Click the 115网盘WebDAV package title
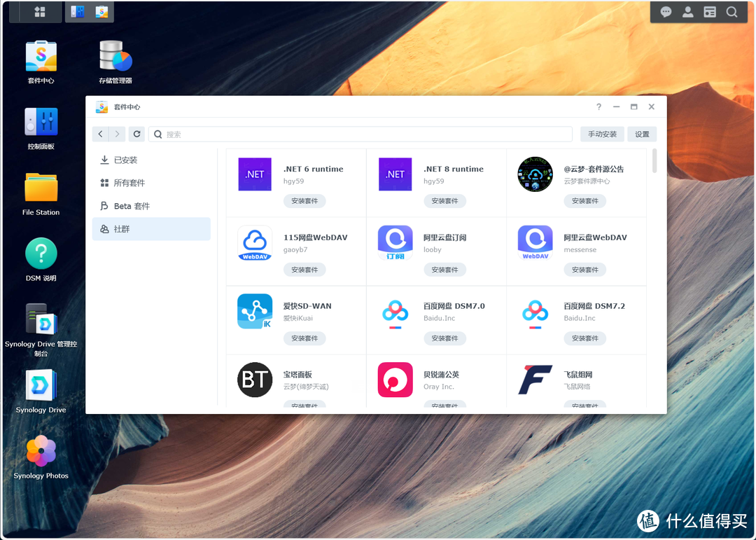The image size is (756, 540). click(315, 237)
